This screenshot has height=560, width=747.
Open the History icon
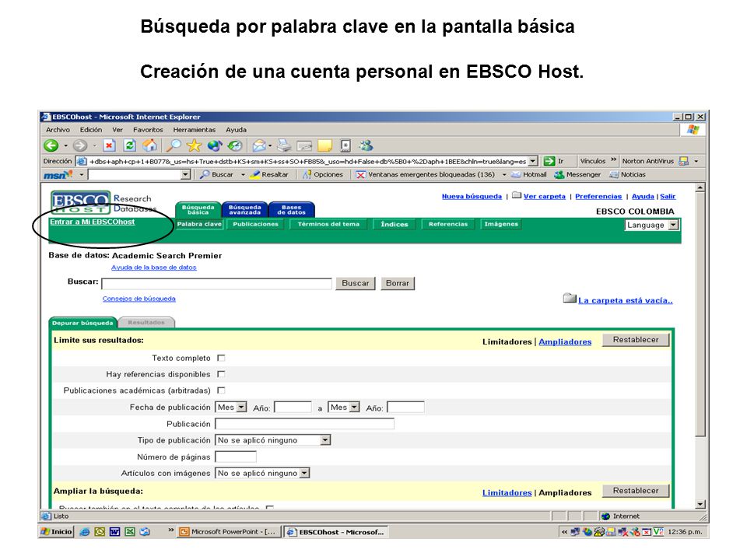point(235,145)
